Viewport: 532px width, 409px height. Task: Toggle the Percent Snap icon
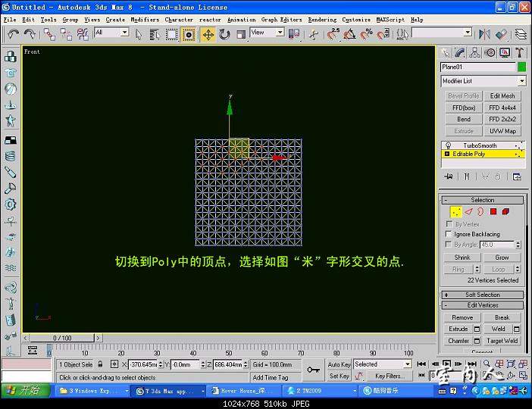click(x=367, y=34)
